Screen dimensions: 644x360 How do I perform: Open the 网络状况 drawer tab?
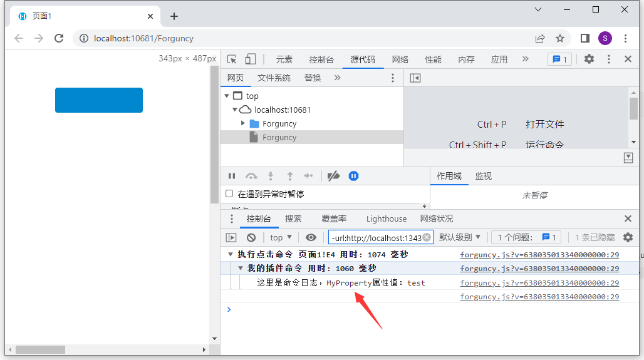coord(437,219)
